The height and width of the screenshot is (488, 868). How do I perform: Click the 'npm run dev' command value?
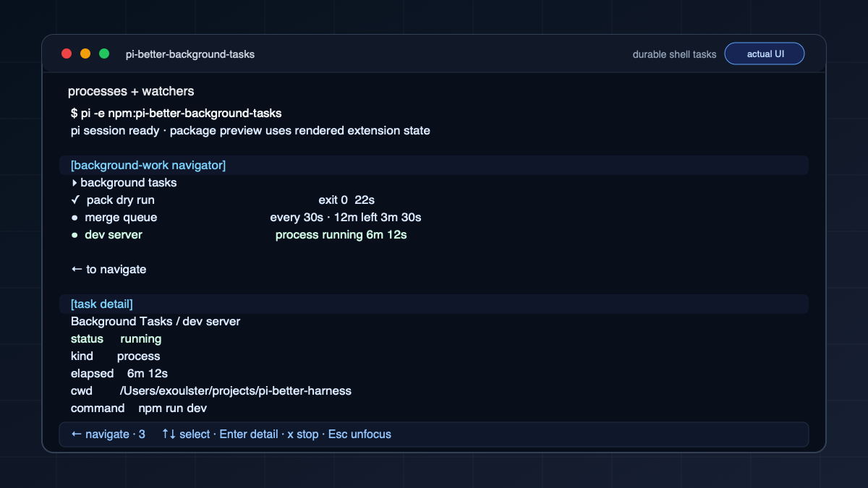click(x=173, y=408)
